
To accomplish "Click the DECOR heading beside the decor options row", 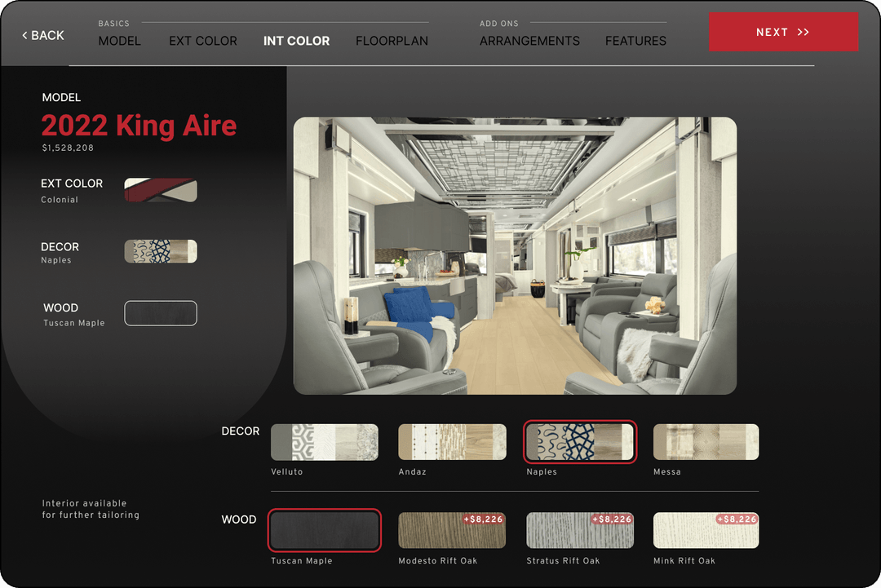I will tap(241, 431).
